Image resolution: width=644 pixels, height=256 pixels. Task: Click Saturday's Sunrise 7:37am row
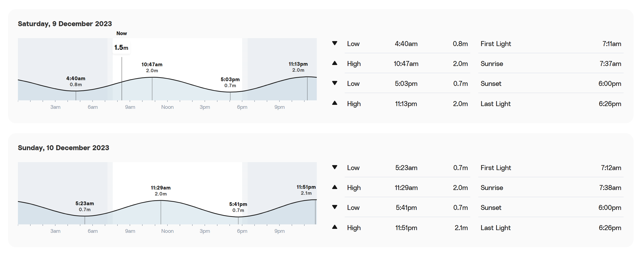(550, 64)
